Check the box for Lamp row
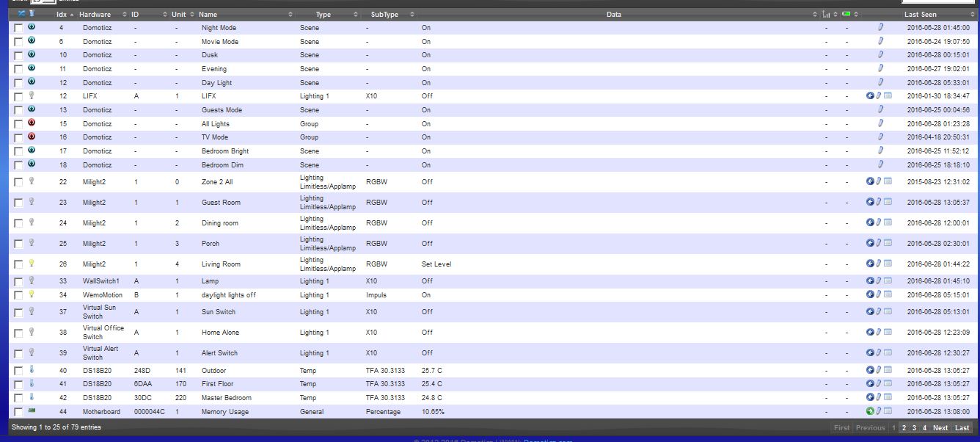The width and height of the screenshot is (980, 442). [x=18, y=281]
